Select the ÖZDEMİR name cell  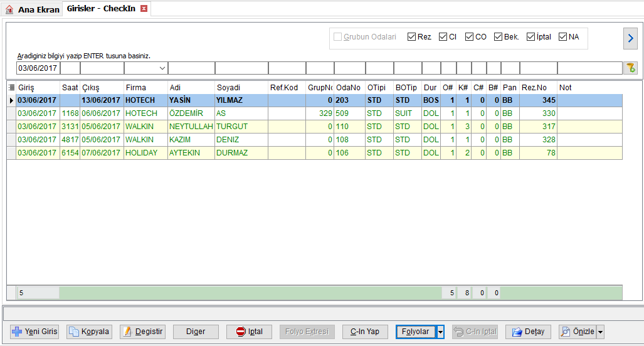tap(191, 113)
